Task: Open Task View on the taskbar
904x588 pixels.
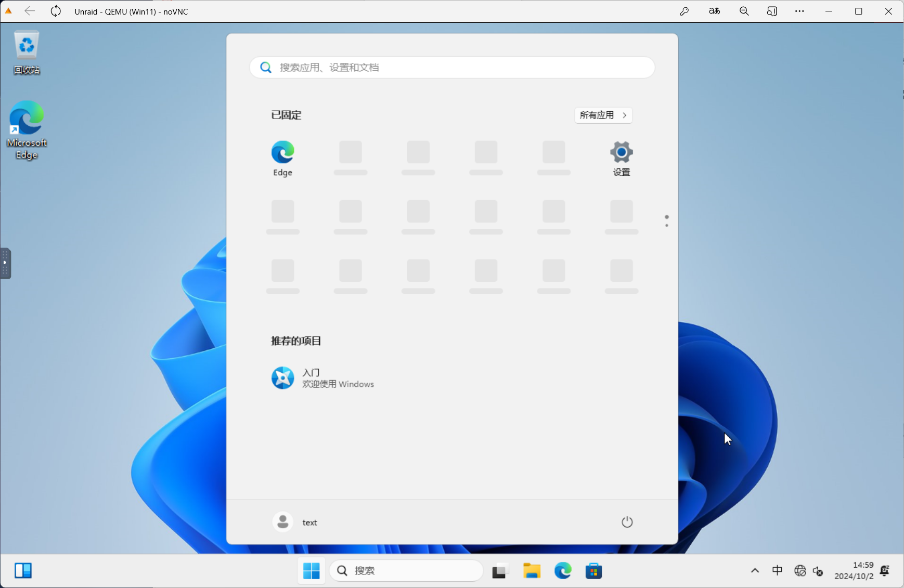Action: coord(499,571)
